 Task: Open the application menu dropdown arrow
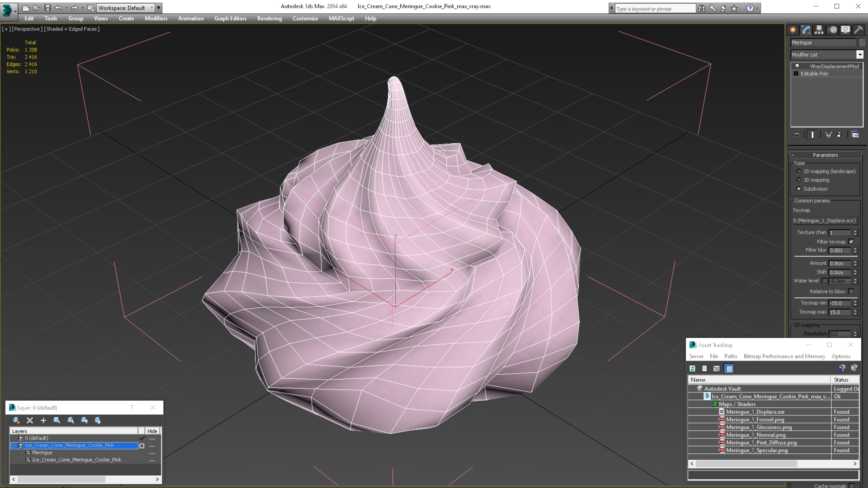coord(15,11)
